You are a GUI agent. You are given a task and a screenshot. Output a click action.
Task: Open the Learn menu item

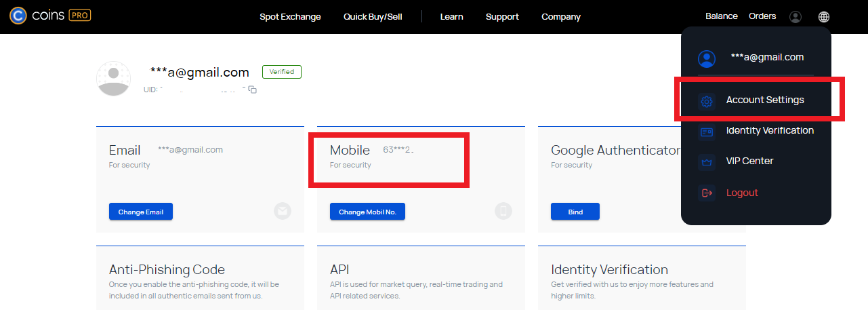pos(451,17)
